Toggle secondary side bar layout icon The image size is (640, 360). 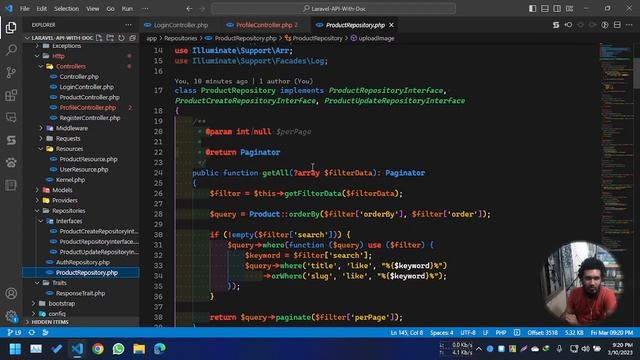click(x=557, y=9)
